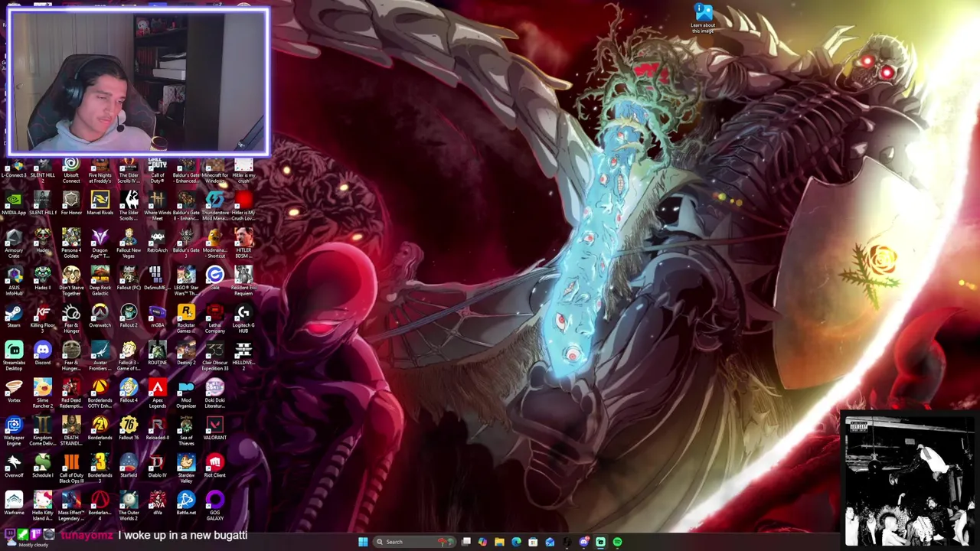Image resolution: width=980 pixels, height=551 pixels.
Task: Open the Windows Start menu
Action: pos(363,542)
